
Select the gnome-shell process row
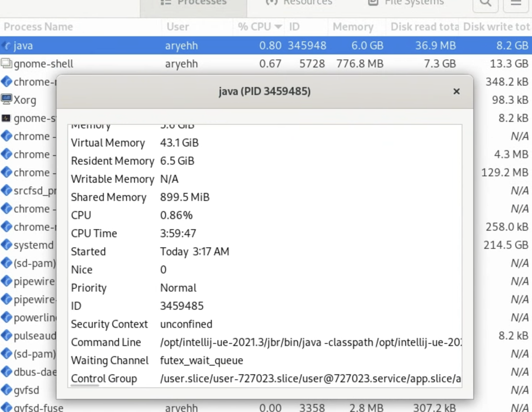[109, 63]
